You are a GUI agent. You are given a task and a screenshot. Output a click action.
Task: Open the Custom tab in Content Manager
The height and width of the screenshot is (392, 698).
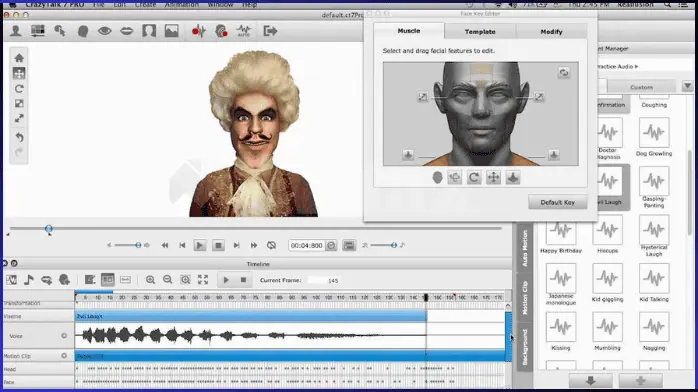point(641,87)
